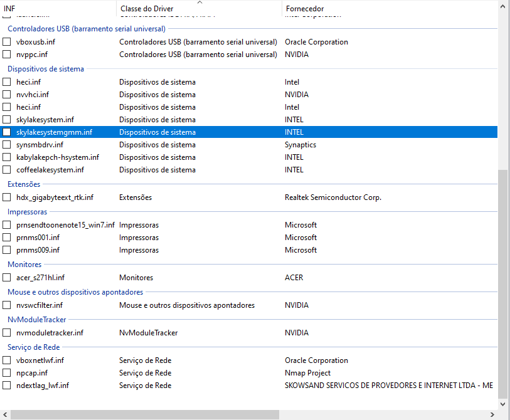The image size is (510, 420).
Task: Collapse the Serviço de Rede group
Action: pos(34,347)
